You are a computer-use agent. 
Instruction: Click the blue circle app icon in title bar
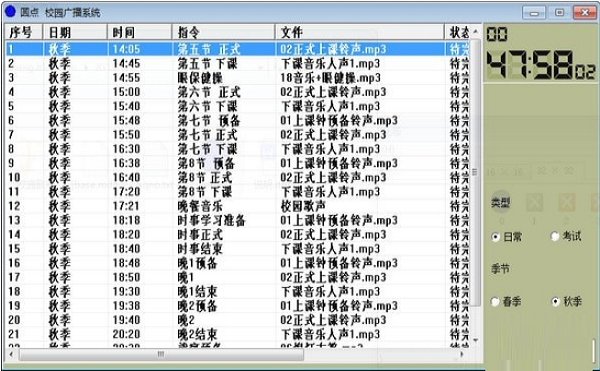[x=10, y=11]
